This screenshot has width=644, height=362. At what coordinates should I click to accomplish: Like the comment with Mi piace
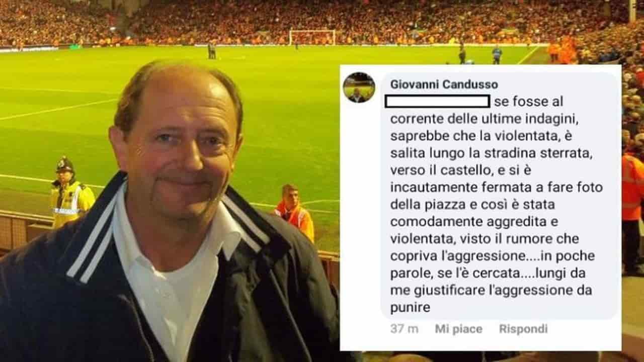pos(458,329)
